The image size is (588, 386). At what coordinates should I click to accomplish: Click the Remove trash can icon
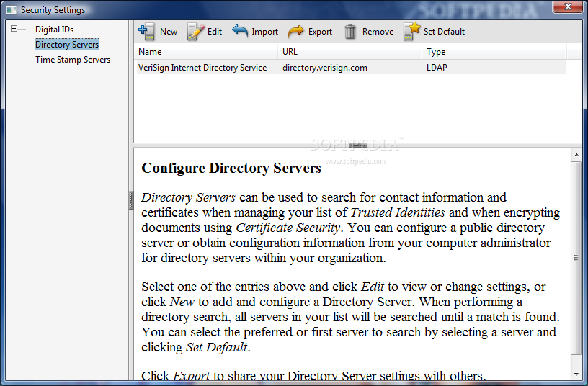point(350,32)
